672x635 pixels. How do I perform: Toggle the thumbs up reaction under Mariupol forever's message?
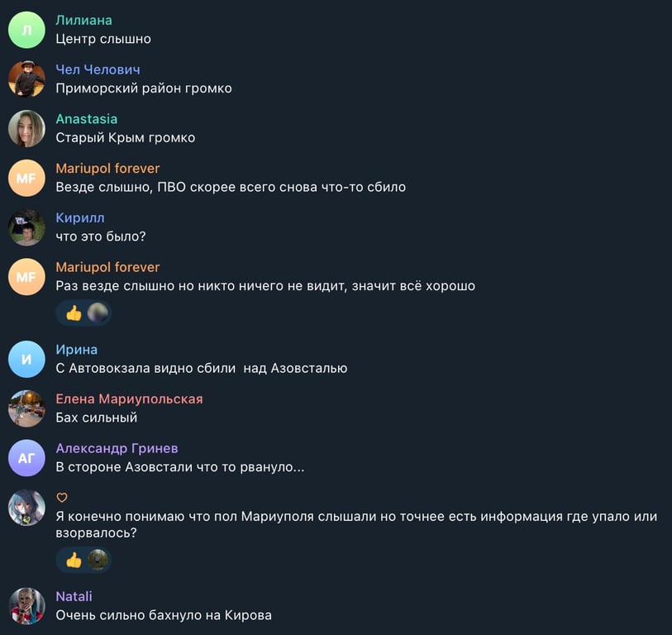pos(72,313)
